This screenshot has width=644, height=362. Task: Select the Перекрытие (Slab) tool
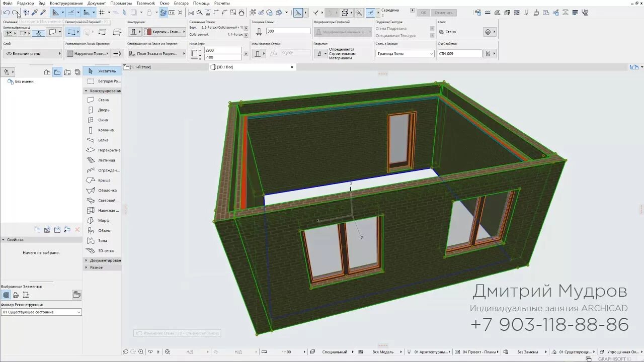(x=102, y=150)
